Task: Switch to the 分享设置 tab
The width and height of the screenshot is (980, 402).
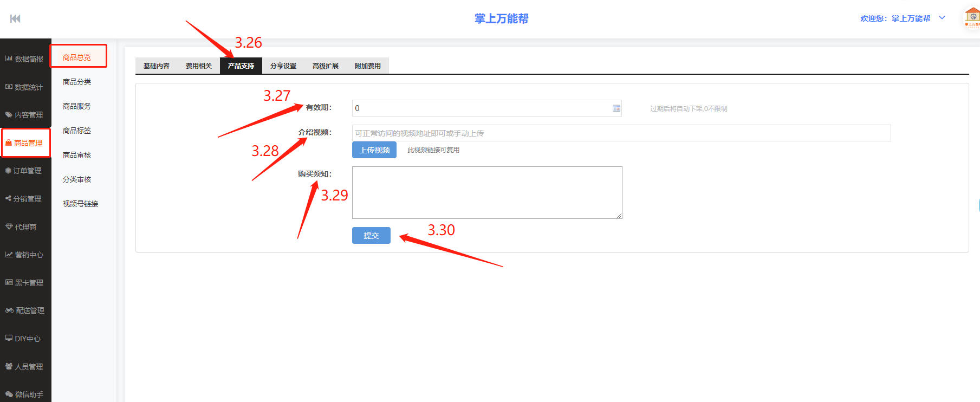Action: tap(283, 66)
